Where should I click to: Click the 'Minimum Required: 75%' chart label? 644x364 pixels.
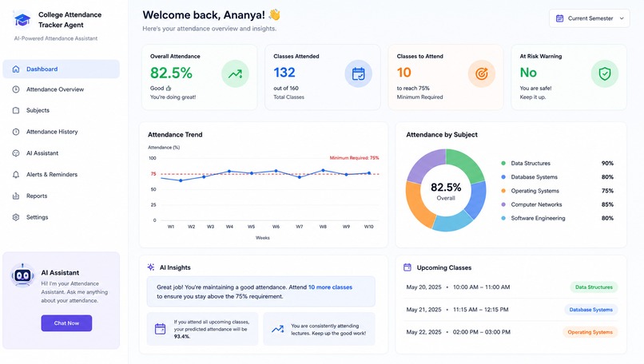point(354,158)
